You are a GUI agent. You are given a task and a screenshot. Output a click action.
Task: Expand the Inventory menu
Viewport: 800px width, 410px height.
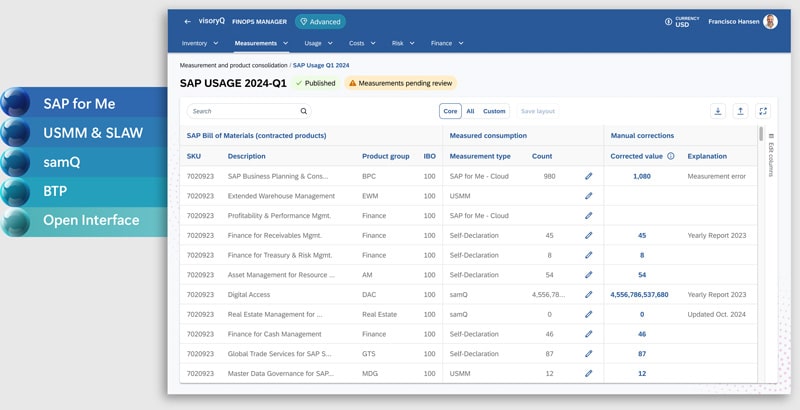click(x=200, y=43)
